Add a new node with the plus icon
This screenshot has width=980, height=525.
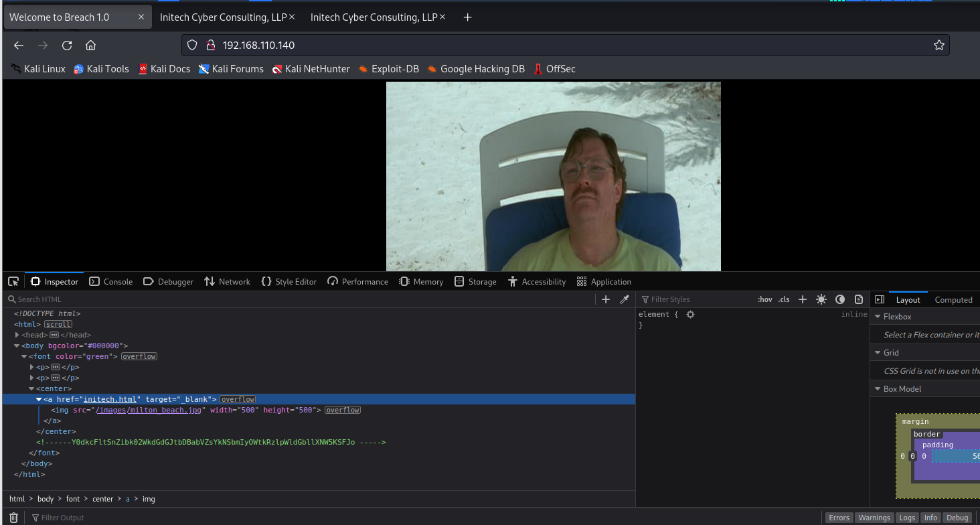(606, 299)
